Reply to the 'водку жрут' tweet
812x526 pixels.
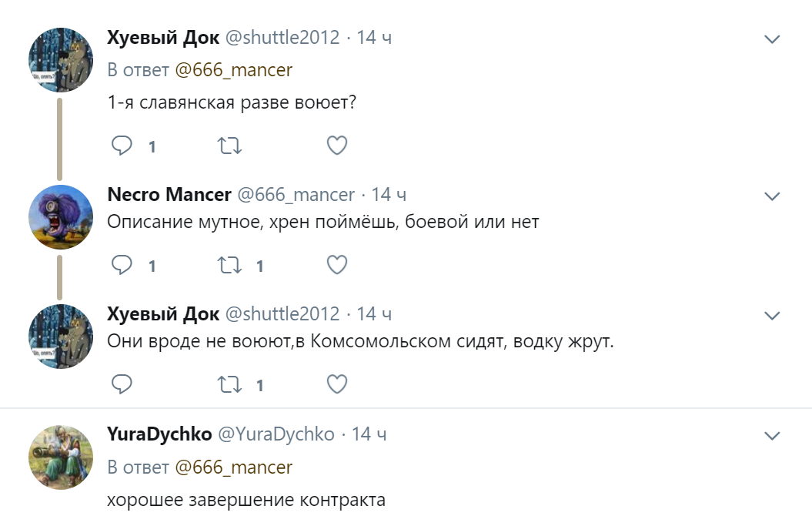pyautogui.click(x=122, y=384)
